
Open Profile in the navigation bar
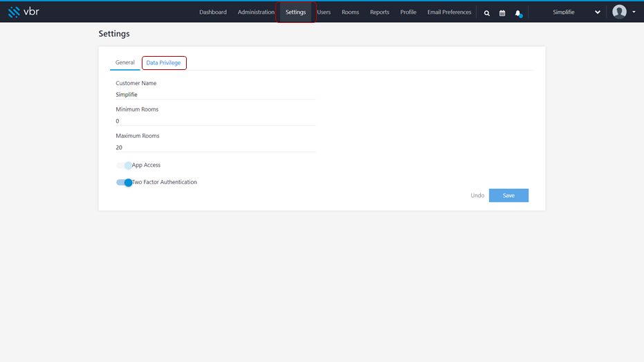coord(408,12)
